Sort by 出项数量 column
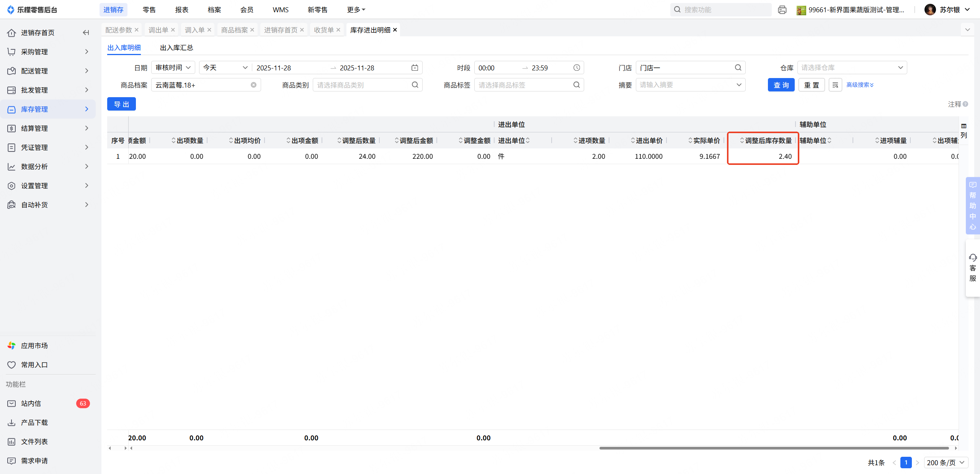 pyautogui.click(x=173, y=141)
